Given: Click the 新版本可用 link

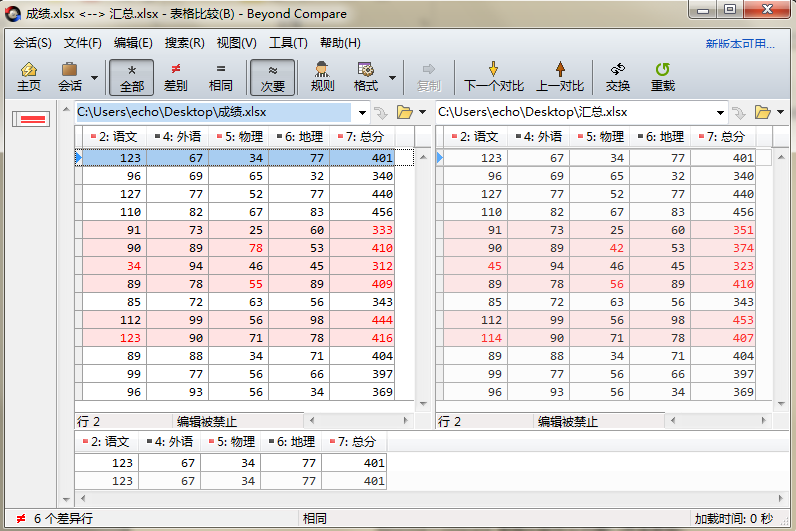Looking at the screenshot, I should pyautogui.click(x=740, y=44).
